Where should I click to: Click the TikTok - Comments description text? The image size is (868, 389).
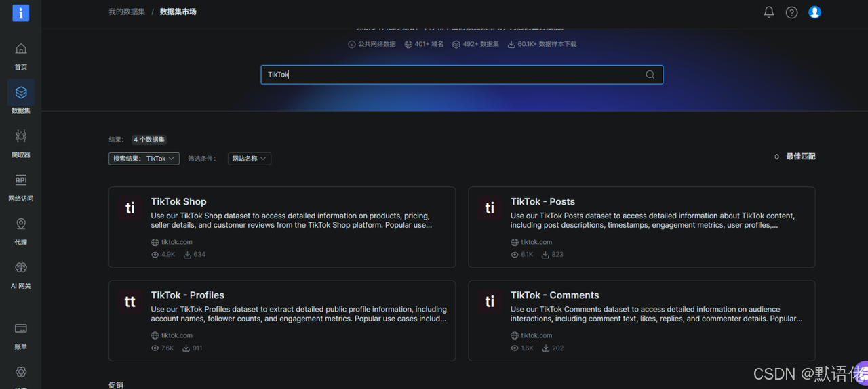point(656,314)
